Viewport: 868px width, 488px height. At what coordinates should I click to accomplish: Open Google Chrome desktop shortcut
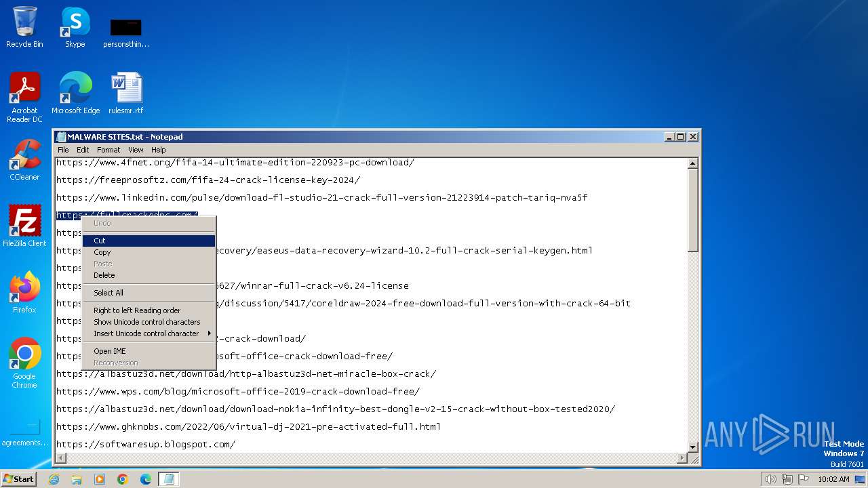[24, 363]
